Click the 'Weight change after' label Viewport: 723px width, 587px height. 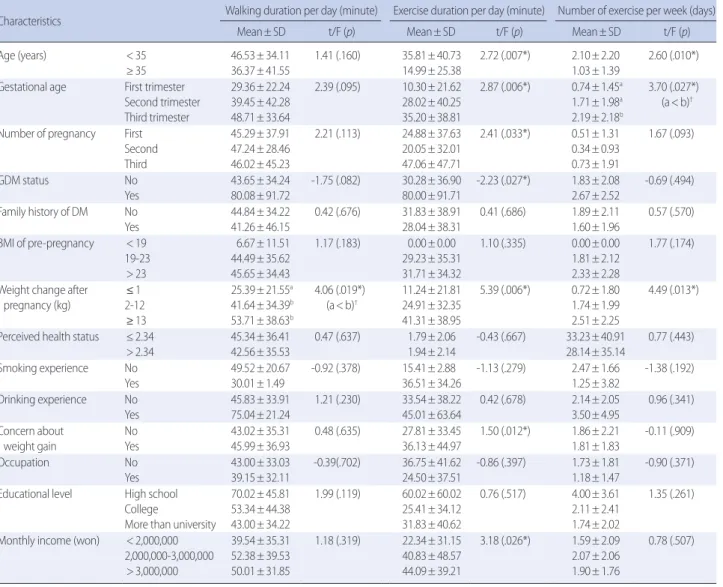44,290
